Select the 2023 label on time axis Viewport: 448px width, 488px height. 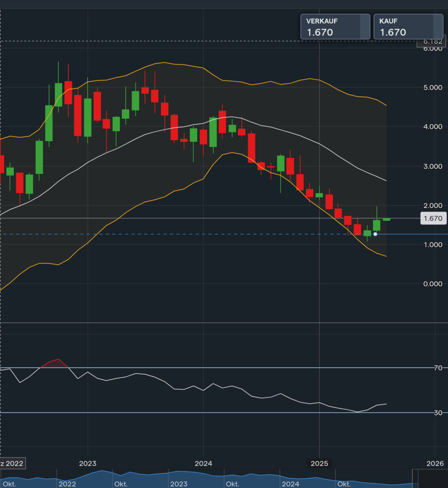click(88, 463)
